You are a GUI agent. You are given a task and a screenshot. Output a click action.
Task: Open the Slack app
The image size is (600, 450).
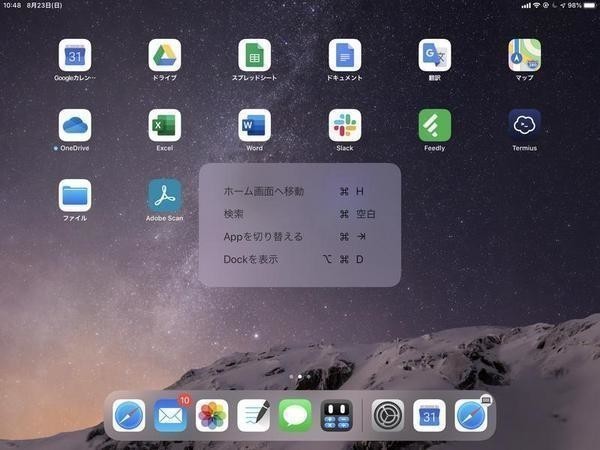tap(345, 125)
